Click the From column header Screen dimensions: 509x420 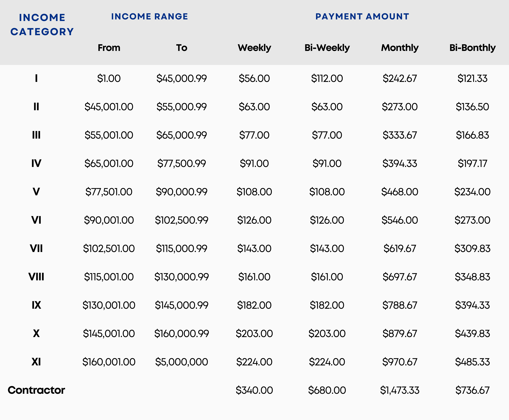109,48
